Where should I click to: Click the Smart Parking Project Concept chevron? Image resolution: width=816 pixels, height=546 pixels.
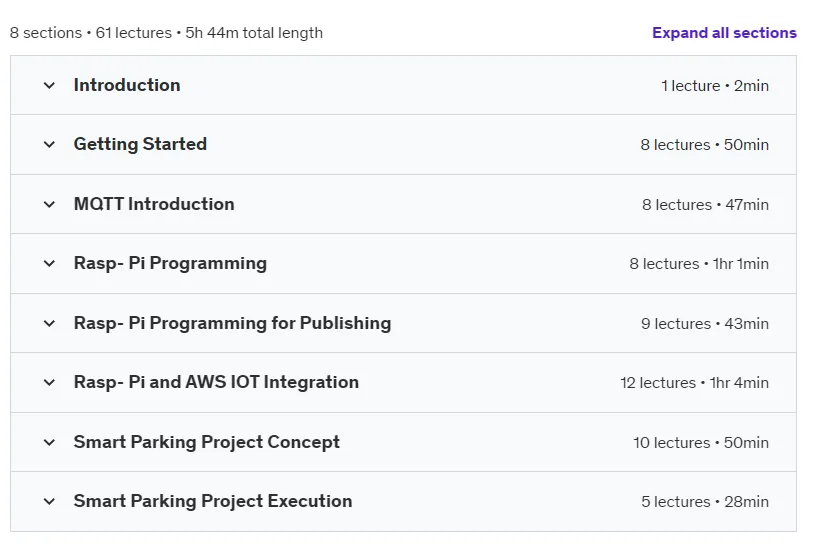49,442
